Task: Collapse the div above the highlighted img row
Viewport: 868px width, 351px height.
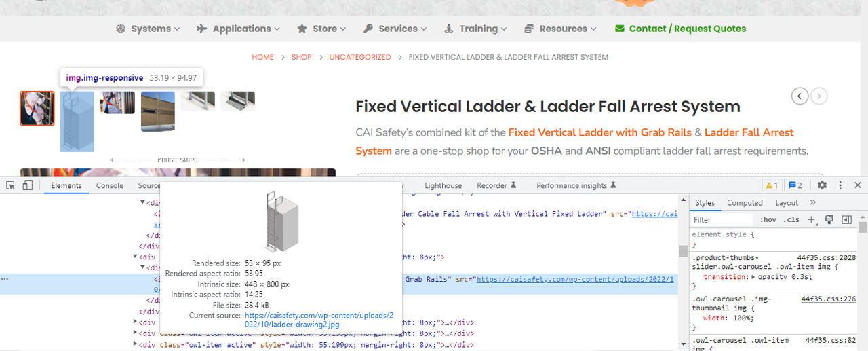Action: click(x=143, y=267)
